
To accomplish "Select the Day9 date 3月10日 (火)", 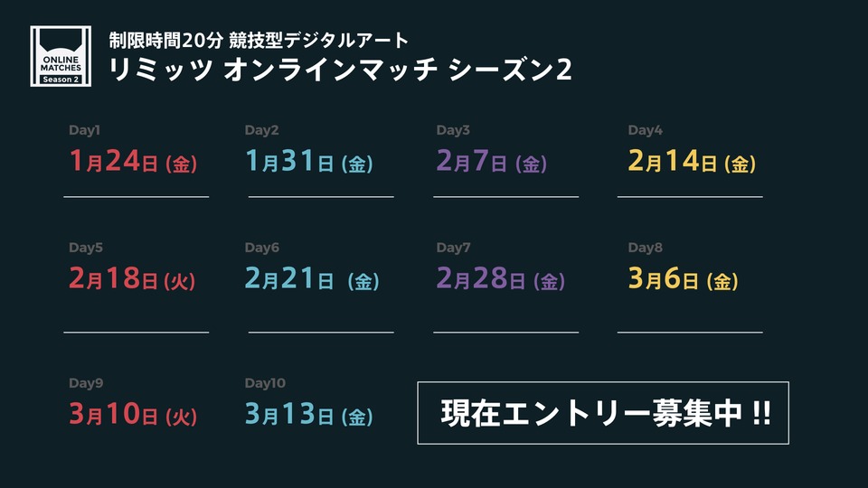I will [133, 414].
